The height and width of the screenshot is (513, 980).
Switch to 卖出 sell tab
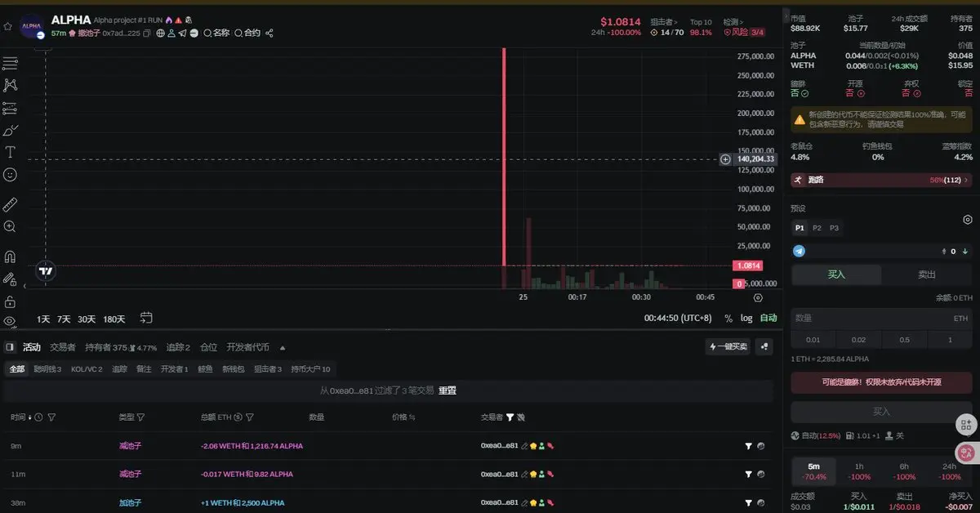927,274
